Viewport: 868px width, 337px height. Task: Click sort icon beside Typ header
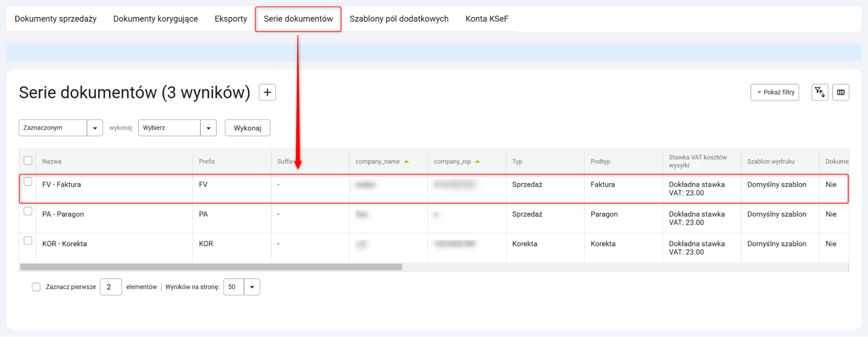530,162
